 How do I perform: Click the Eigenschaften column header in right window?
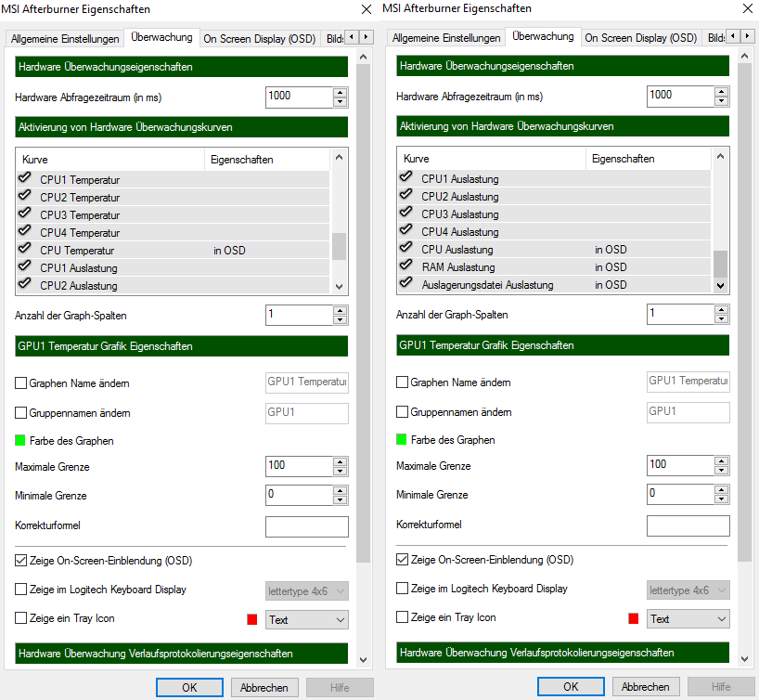click(649, 159)
